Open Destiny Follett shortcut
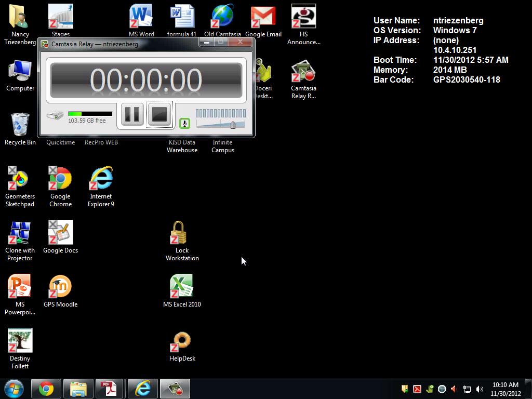Viewport: 532px width, 399px height. [20, 349]
